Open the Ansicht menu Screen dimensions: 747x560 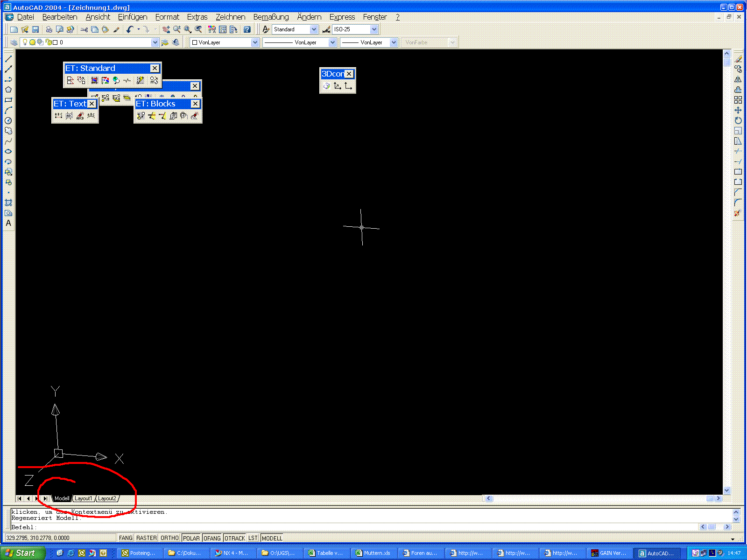point(98,17)
